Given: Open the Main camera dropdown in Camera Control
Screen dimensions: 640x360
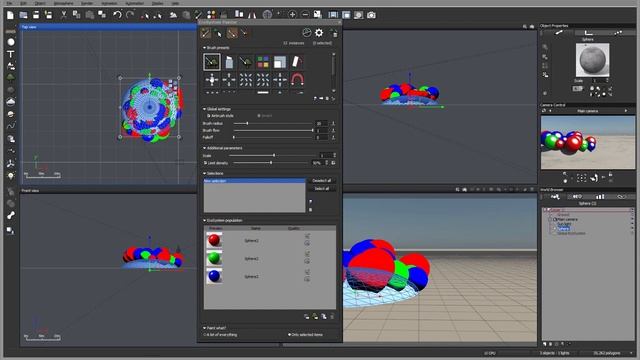Looking at the screenshot, I should (x=588, y=111).
